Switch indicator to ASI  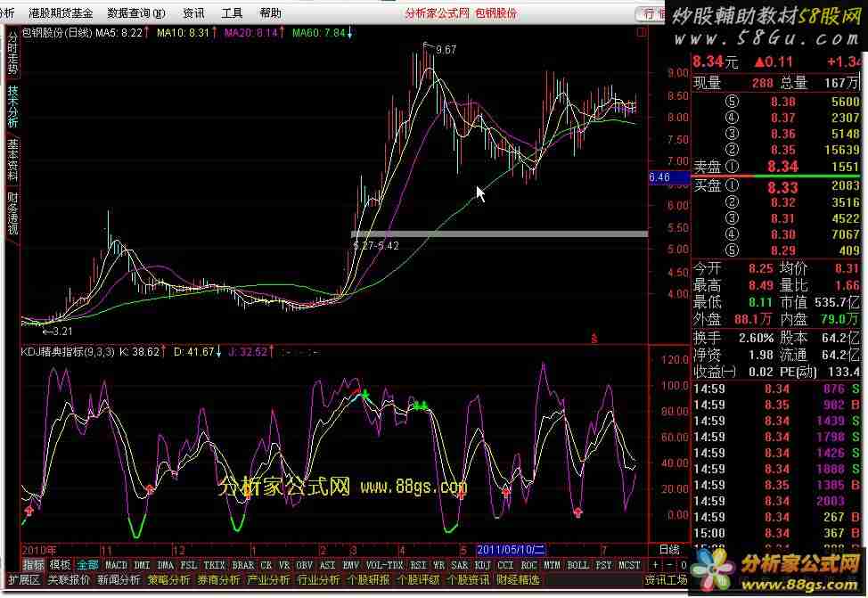(x=327, y=565)
